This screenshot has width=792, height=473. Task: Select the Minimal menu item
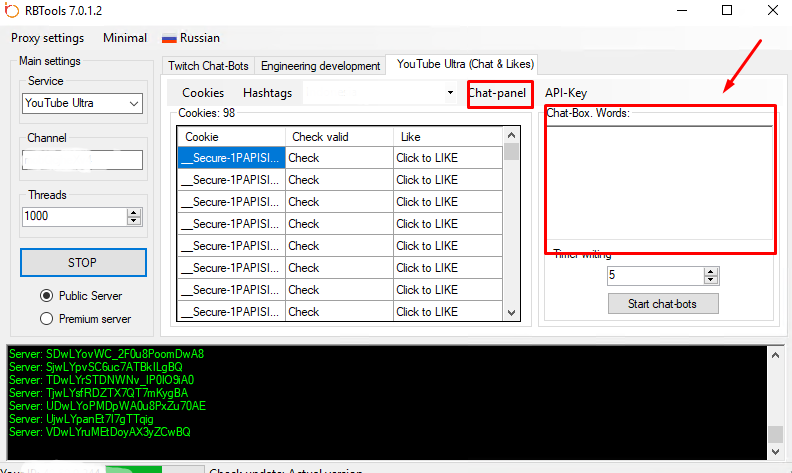click(x=124, y=38)
